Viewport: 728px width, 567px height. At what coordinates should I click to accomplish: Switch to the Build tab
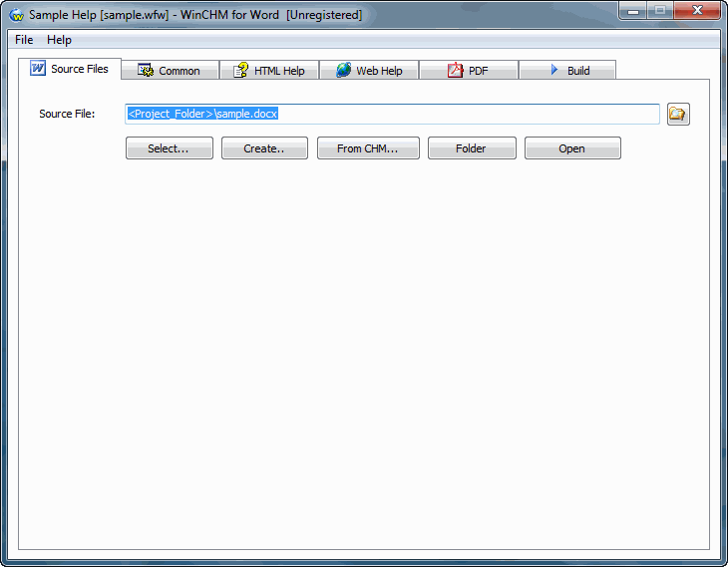pyautogui.click(x=567, y=71)
